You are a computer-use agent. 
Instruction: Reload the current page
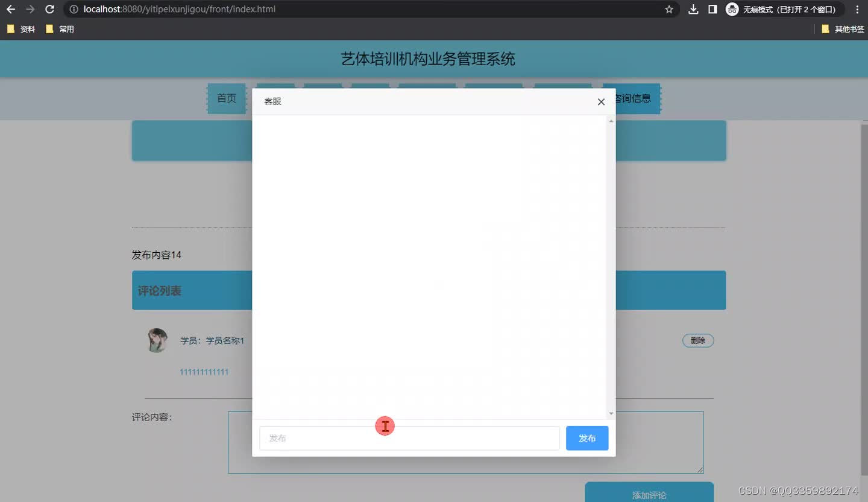coord(49,9)
